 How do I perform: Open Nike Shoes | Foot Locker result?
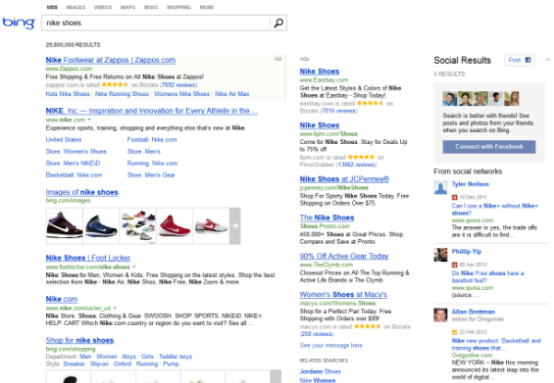point(88,258)
